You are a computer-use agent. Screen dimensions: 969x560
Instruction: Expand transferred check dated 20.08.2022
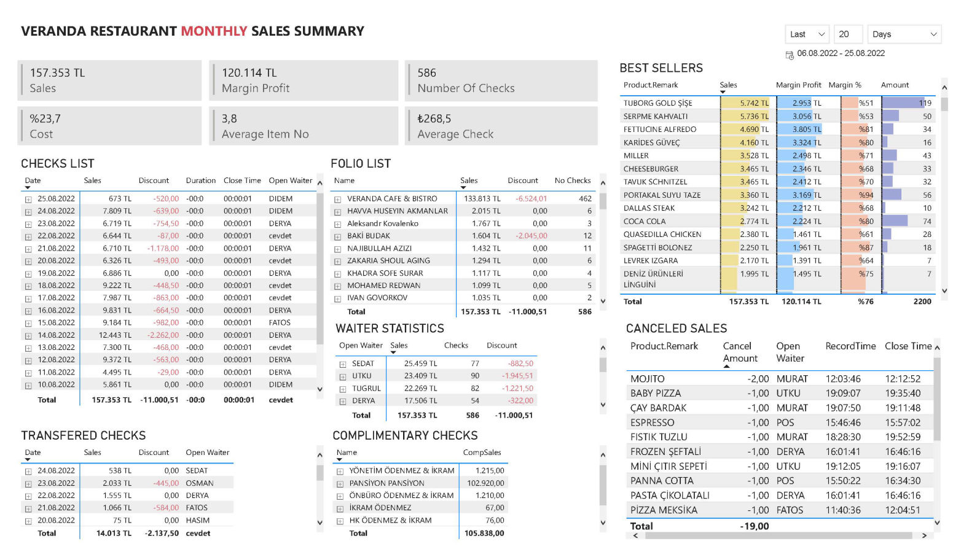click(x=28, y=521)
